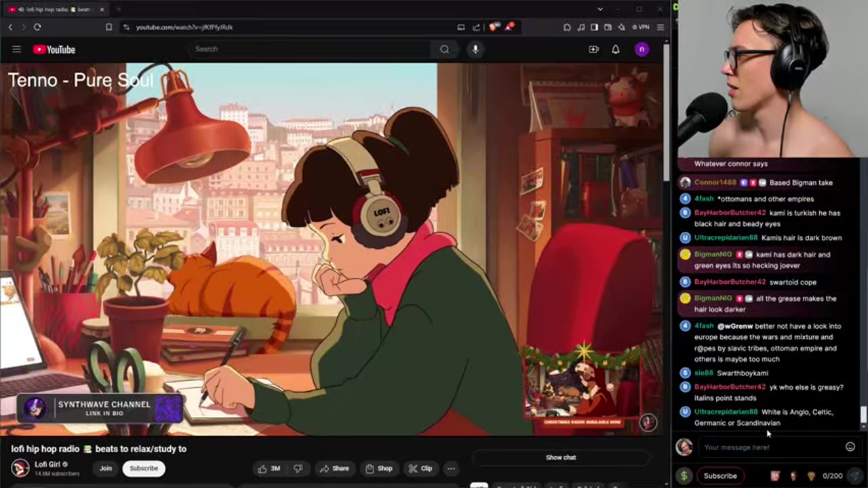The width and height of the screenshot is (868, 488).
Task: Open the Brave wallet icon
Action: 608,27
